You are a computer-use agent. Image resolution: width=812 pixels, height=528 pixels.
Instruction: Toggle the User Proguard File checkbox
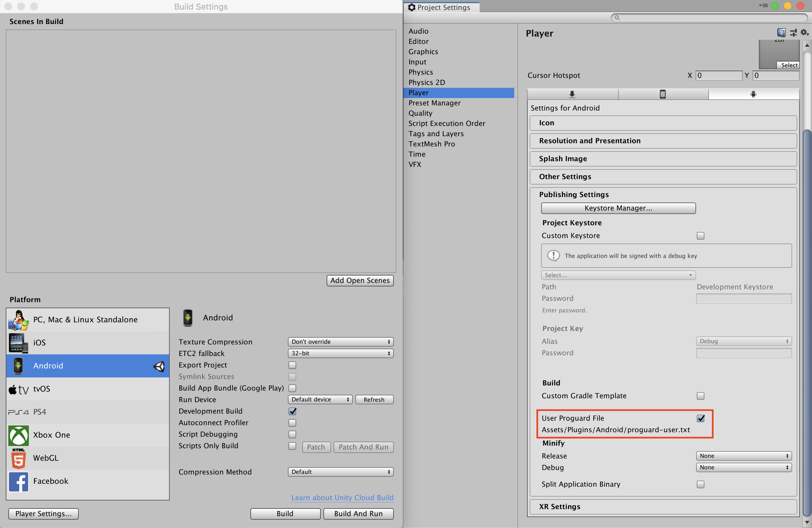point(700,418)
